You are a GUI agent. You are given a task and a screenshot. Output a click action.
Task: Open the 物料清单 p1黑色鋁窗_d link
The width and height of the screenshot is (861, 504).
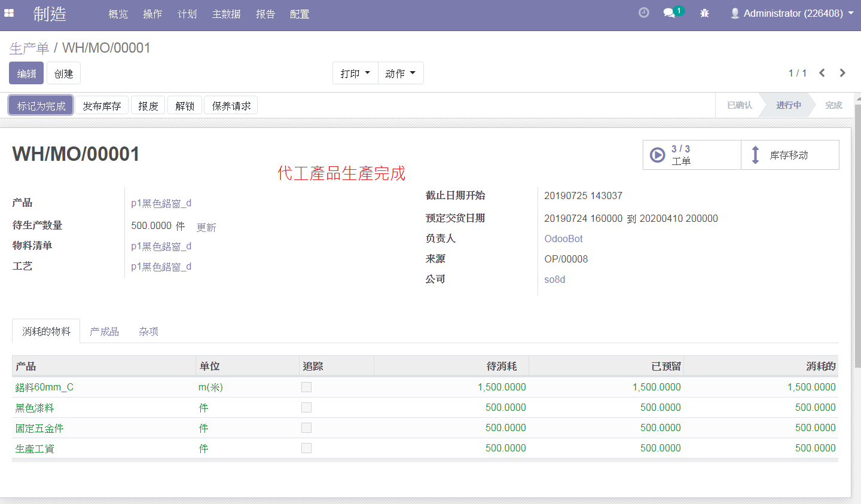[161, 246]
